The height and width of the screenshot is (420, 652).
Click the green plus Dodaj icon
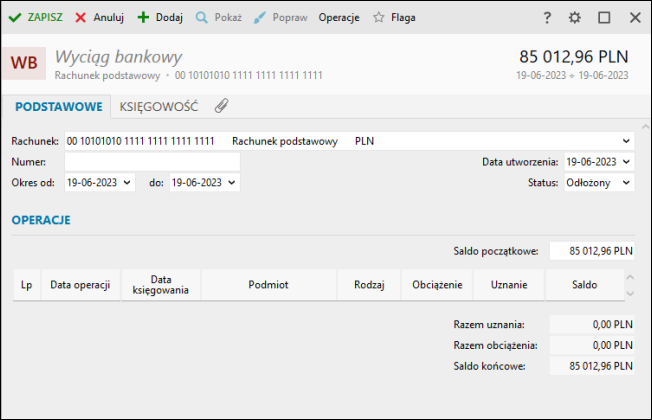click(x=143, y=17)
